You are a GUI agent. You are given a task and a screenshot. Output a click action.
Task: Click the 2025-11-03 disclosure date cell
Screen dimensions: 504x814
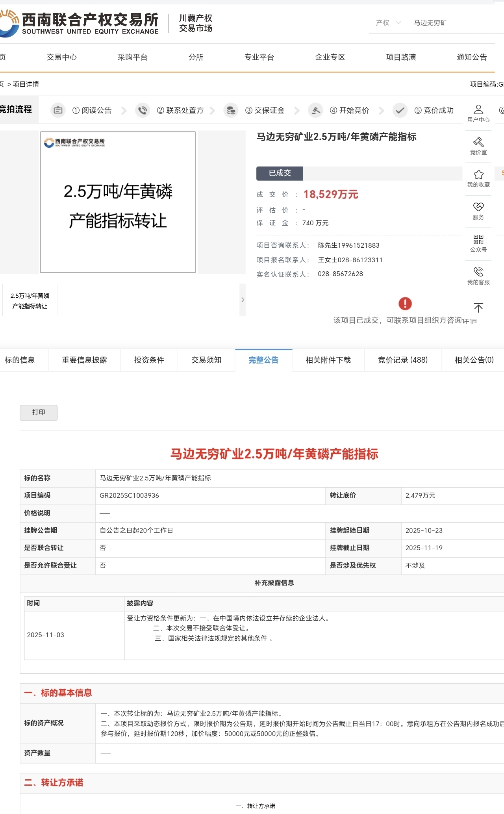74,635
